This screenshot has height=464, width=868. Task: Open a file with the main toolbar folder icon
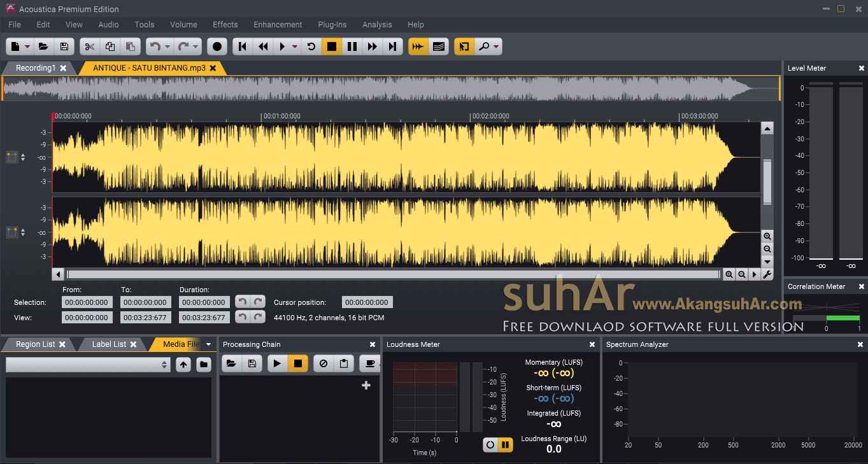43,46
